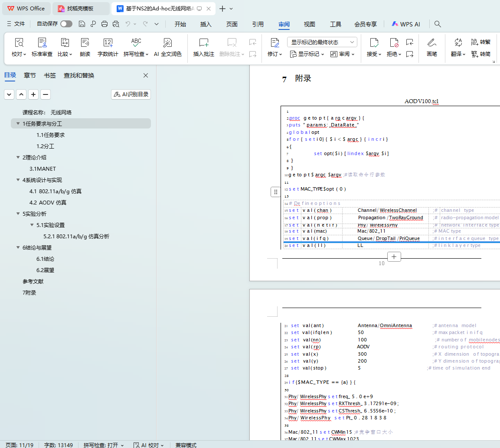
Task: Collapse the 5.1实验设置 tree node
Action: pyautogui.click(x=32, y=225)
